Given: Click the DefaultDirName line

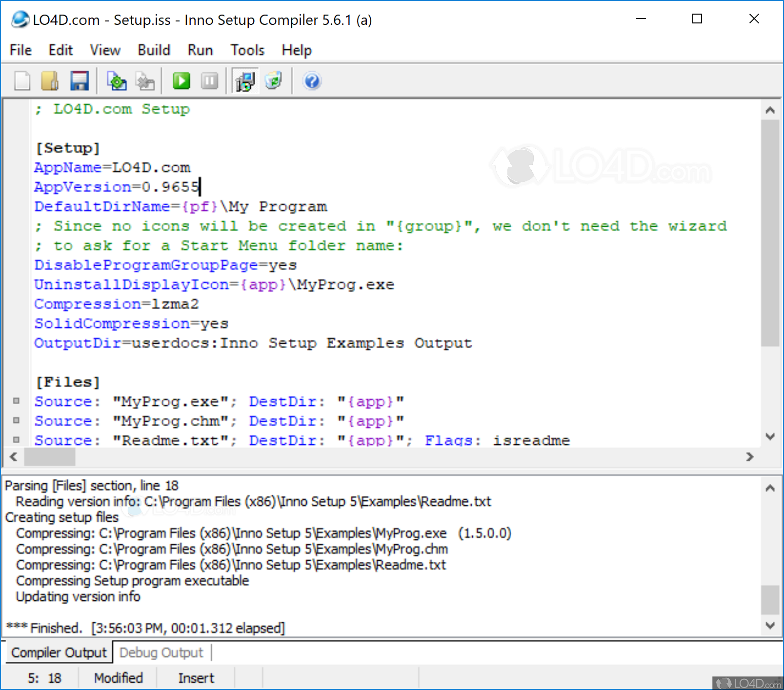Looking at the screenshot, I should click(x=181, y=206).
